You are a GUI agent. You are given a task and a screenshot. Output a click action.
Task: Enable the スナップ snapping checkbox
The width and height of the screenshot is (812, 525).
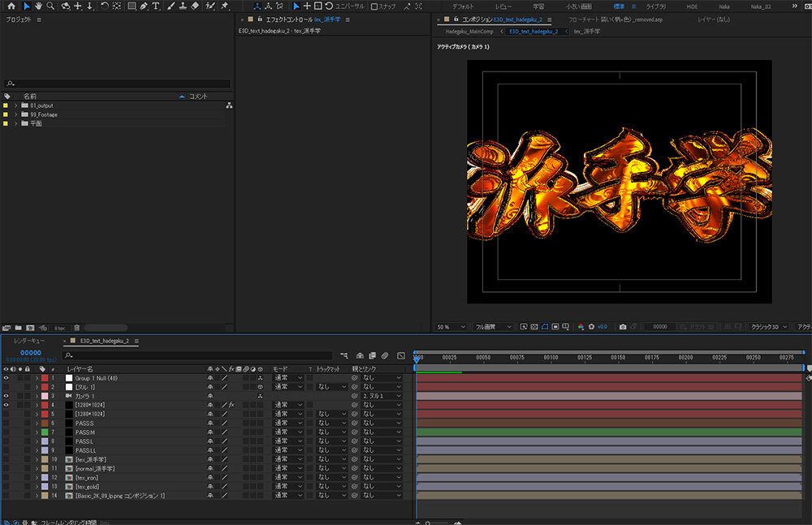coord(374,6)
